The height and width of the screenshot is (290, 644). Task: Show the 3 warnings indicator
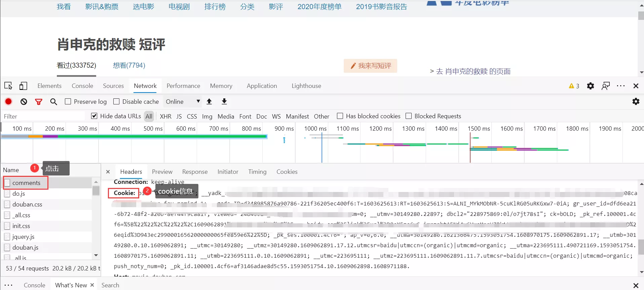(574, 86)
